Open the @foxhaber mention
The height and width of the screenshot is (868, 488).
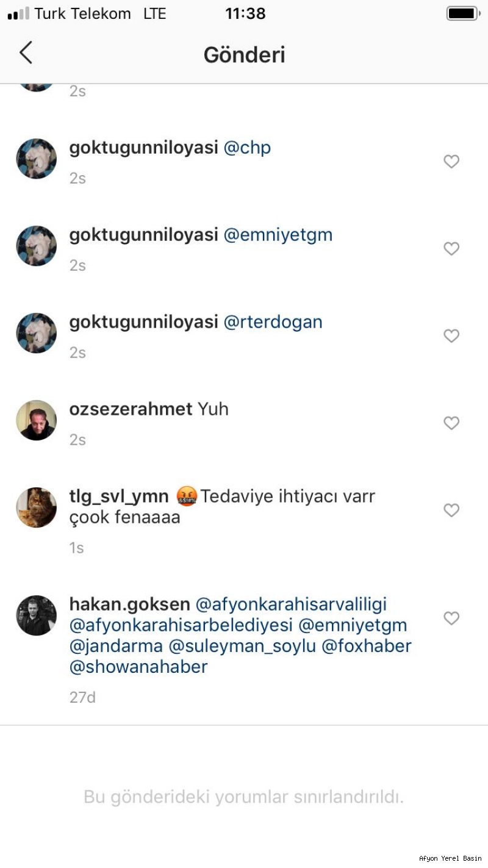pos(367,646)
